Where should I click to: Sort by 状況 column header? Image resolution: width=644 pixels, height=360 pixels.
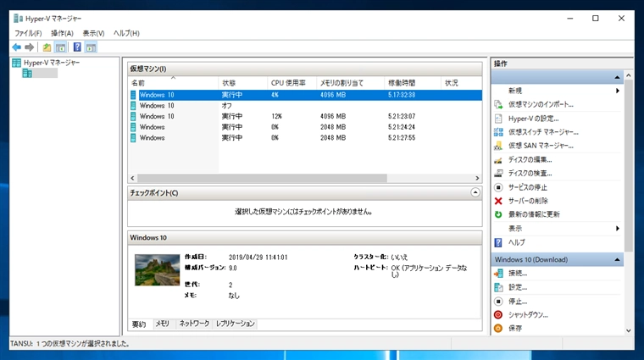coord(461,83)
